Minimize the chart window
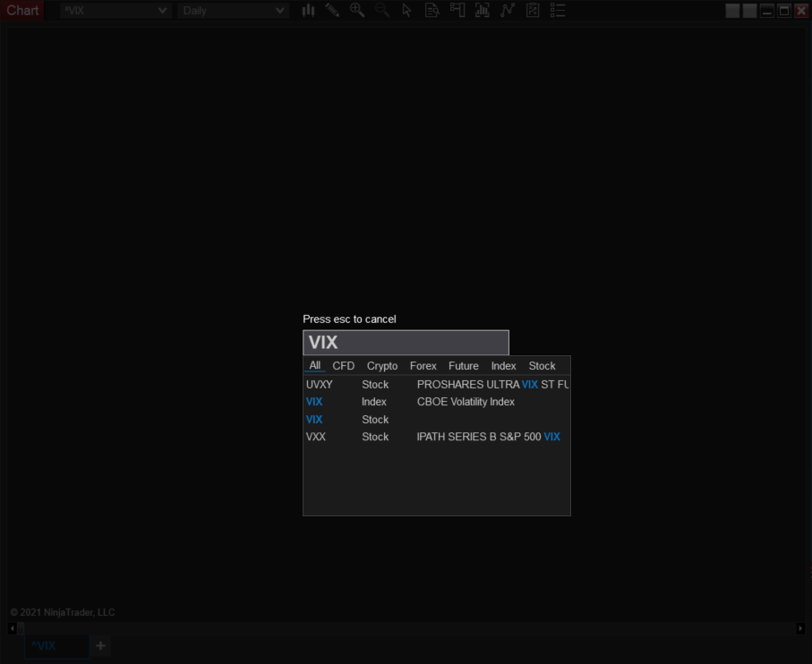 tap(767, 11)
